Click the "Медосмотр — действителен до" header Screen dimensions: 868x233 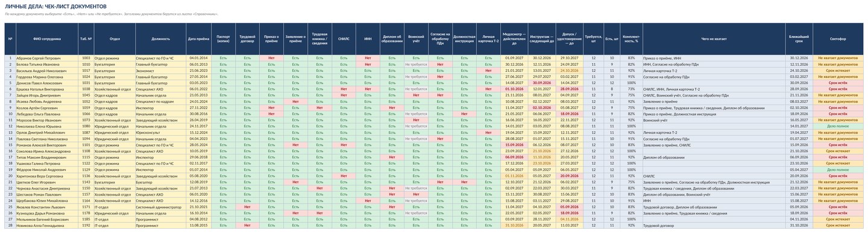[x=514, y=39]
